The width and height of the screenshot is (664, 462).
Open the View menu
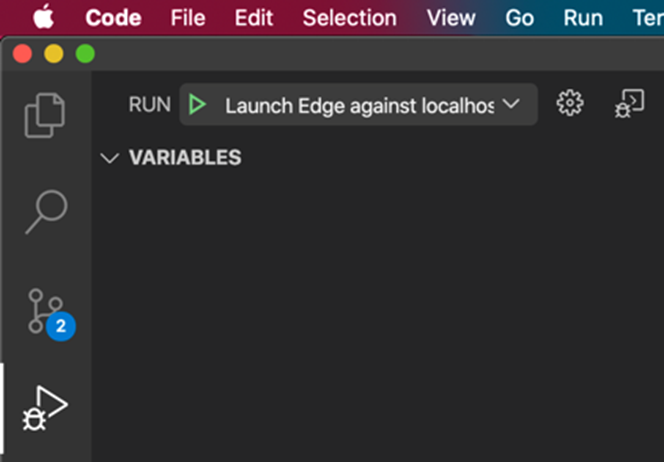tap(451, 18)
